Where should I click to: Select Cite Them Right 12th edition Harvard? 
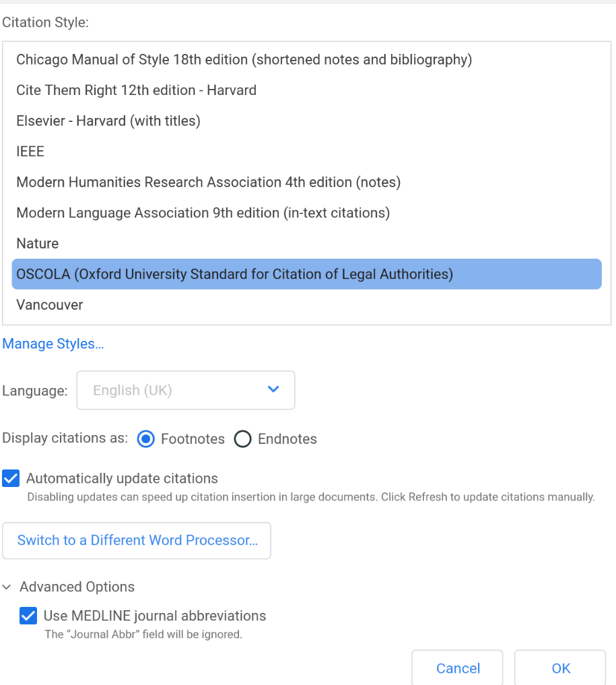pyautogui.click(x=306, y=90)
